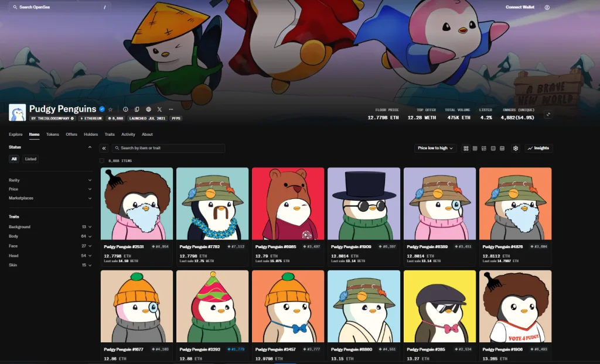
Task: Click the Search by item or trait field
Action: click(x=168, y=149)
